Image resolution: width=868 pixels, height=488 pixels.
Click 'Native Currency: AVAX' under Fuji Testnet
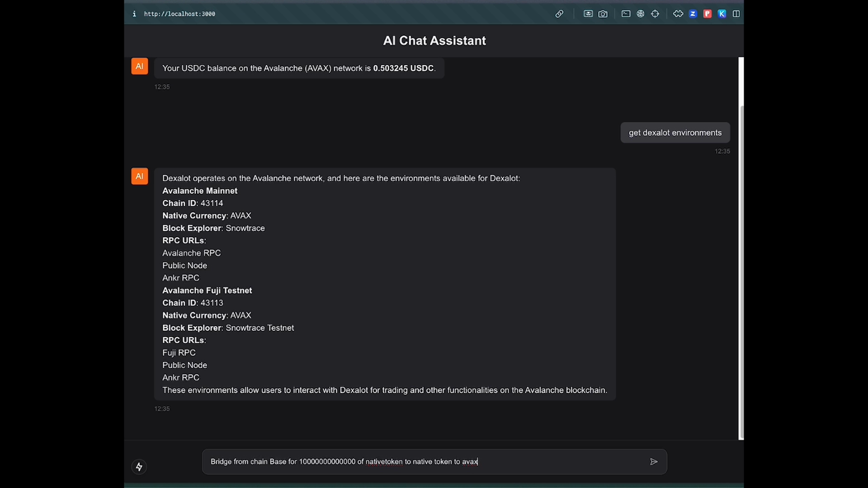click(207, 315)
